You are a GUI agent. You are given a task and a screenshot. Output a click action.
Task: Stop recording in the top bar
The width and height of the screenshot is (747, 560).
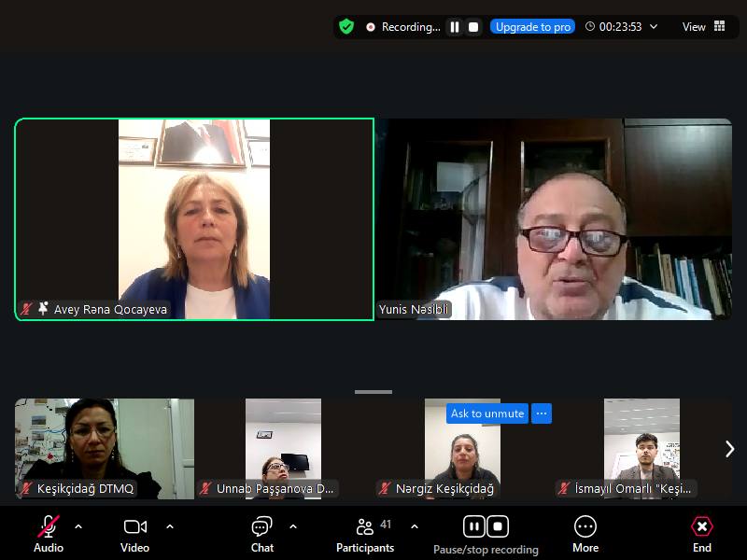click(x=473, y=27)
